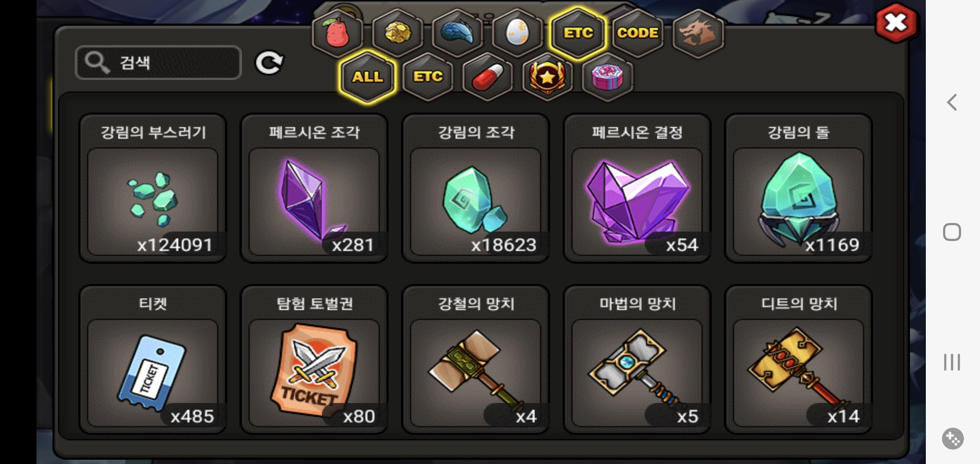Filter by pink gift box subcategory
This screenshot has height=464, width=980.
(607, 77)
